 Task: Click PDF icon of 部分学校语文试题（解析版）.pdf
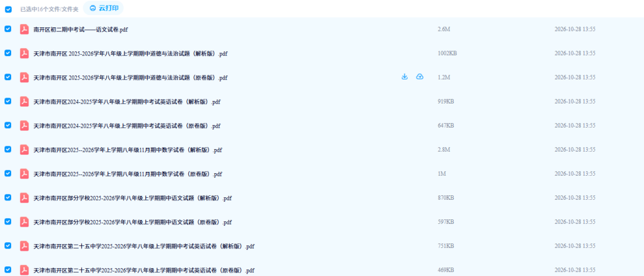pyautogui.click(x=24, y=197)
